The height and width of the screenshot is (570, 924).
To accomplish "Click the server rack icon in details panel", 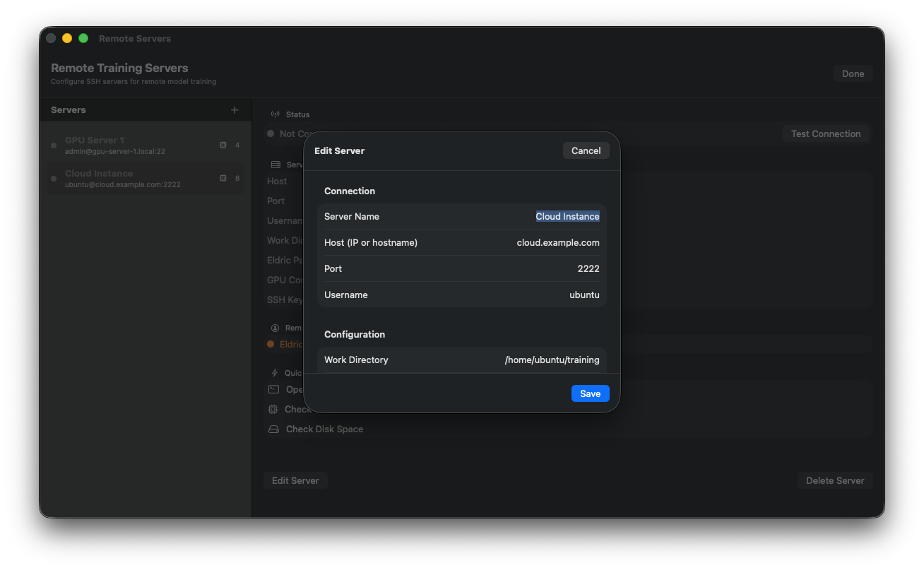I will coord(276,165).
